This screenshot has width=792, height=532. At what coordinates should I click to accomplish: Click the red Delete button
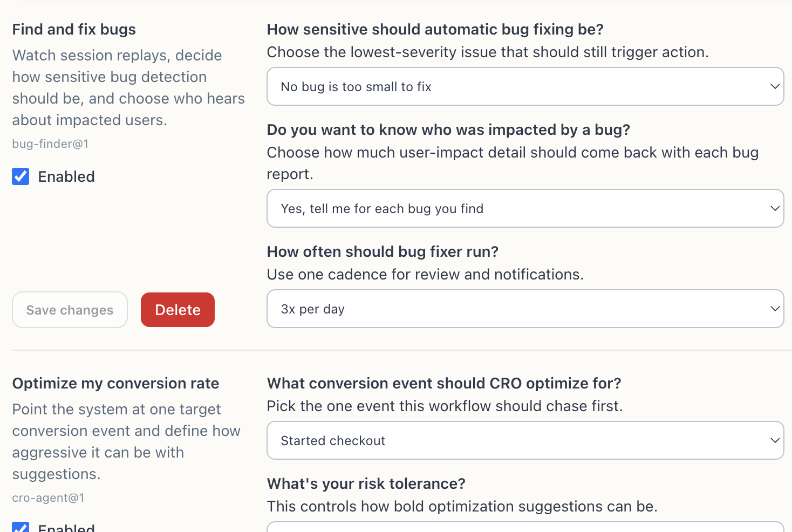click(177, 310)
